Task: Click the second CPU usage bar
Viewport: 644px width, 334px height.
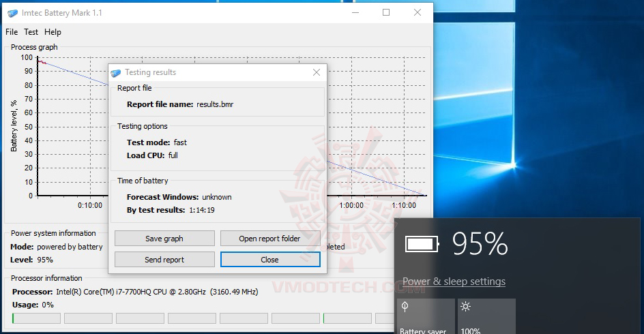Action: click(x=88, y=318)
